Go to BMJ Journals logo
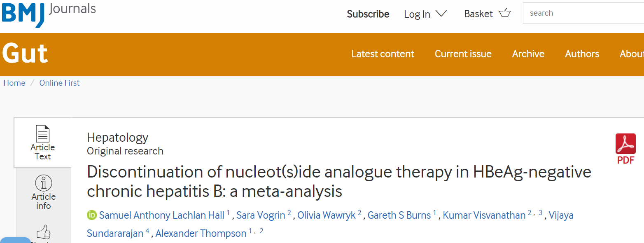 (x=48, y=14)
